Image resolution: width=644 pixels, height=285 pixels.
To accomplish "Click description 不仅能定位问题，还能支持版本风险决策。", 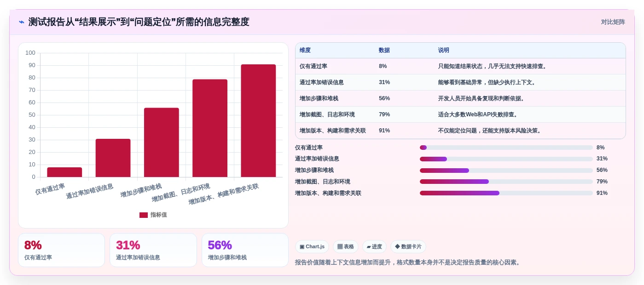I will pyautogui.click(x=491, y=131).
